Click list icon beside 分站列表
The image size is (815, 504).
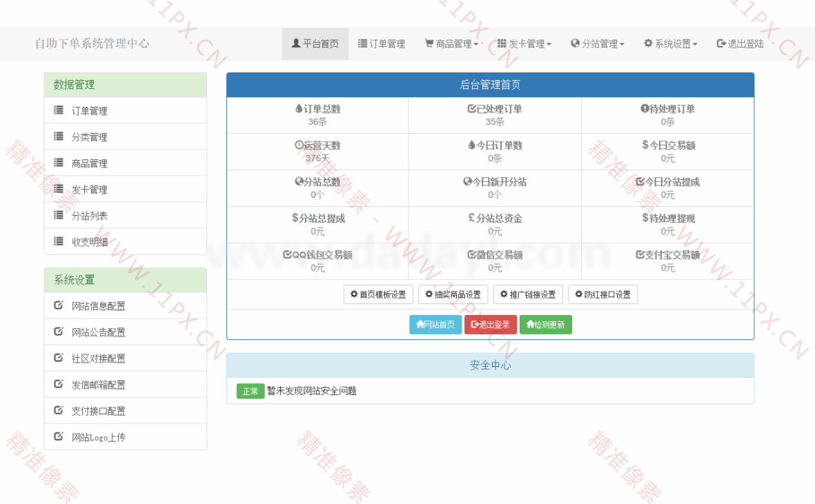pos(59,215)
